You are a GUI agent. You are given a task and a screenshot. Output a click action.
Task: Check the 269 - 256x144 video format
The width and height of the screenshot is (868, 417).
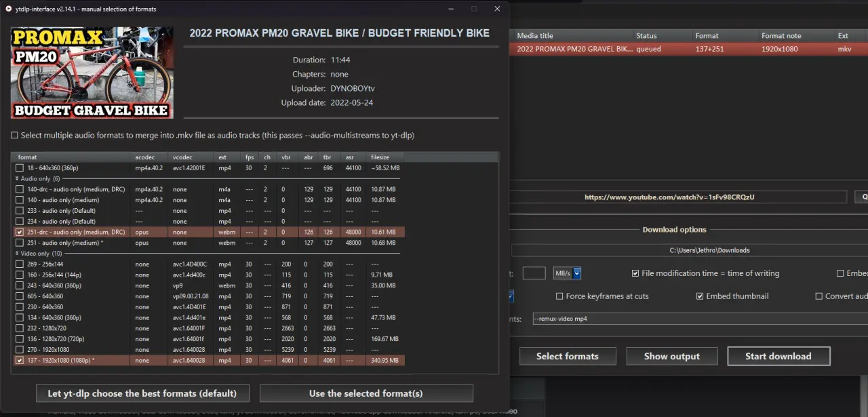tap(20, 264)
